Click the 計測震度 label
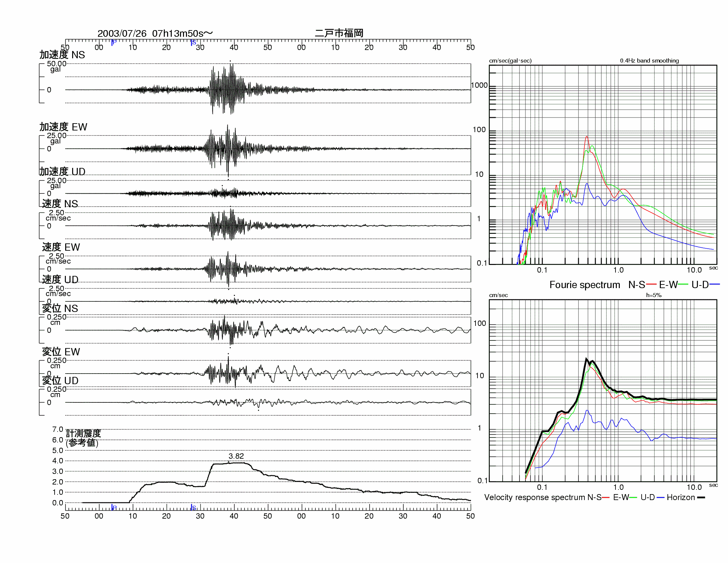The height and width of the screenshot is (563, 728). point(83,433)
